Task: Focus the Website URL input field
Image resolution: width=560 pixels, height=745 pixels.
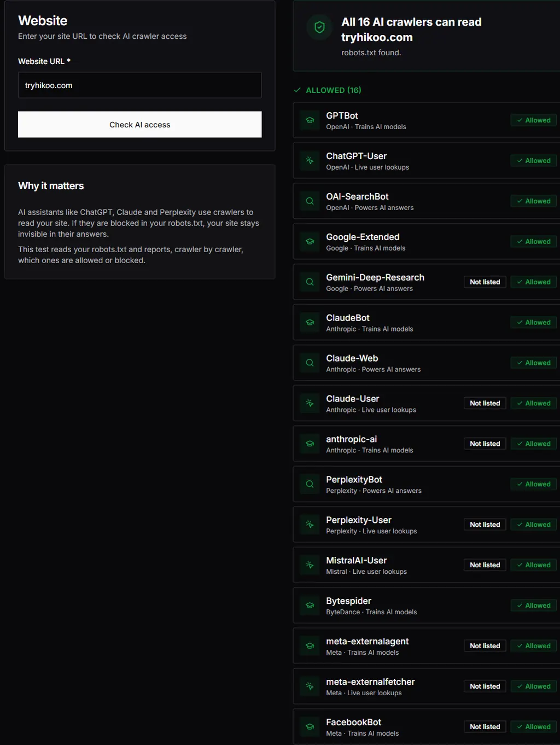Action: [140, 85]
